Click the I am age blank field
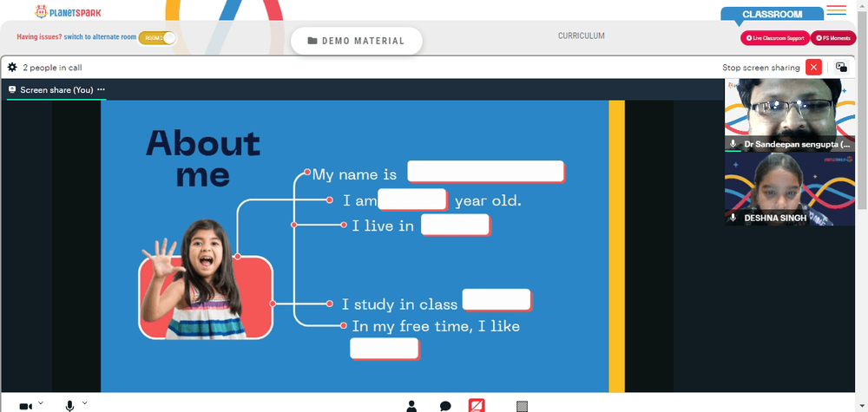Viewport: 868px width, 412px height. [412, 199]
